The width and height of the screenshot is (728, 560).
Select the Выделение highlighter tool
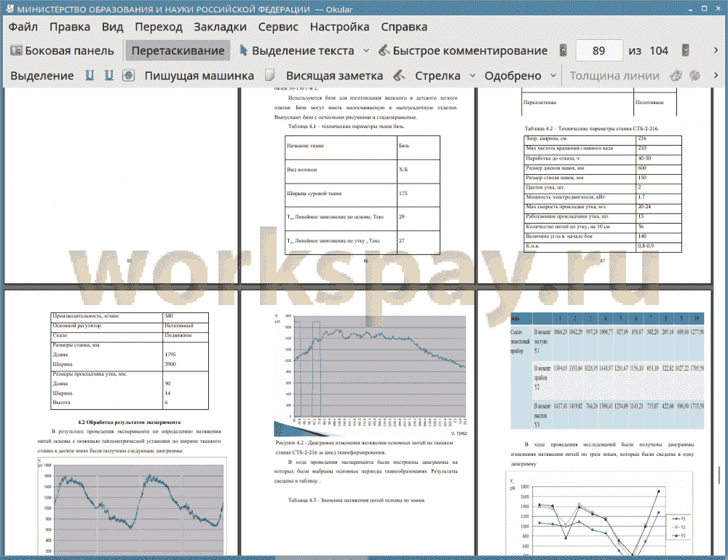tap(41, 76)
